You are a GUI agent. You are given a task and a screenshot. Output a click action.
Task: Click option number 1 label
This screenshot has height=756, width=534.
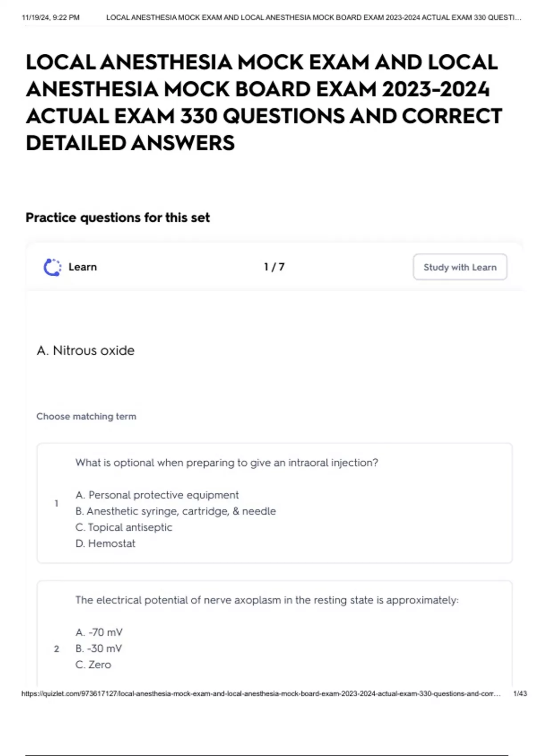(x=57, y=503)
